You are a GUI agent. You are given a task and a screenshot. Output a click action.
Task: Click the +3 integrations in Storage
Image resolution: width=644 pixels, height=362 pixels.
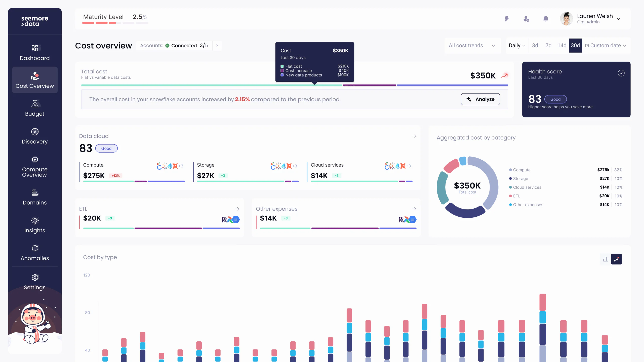(x=295, y=166)
